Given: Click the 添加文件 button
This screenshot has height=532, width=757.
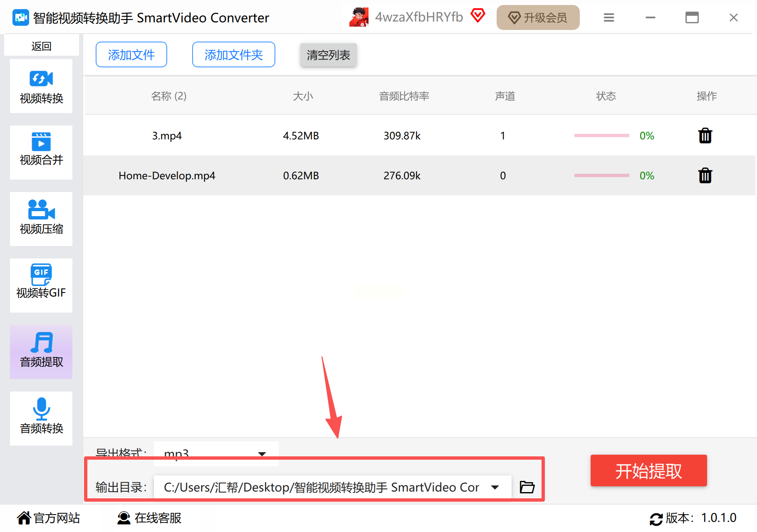Looking at the screenshot, I should (131, 54).
